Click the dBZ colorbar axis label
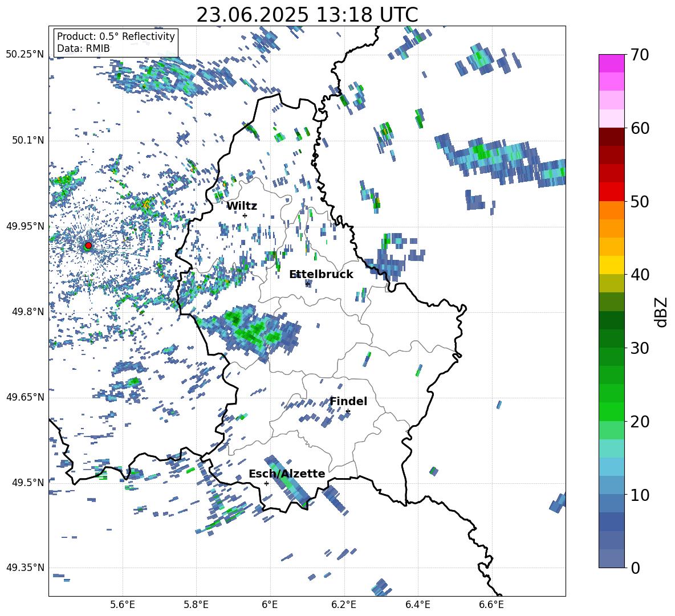Image resolution: width=675 pixels, height=616 pixels. (662, 312)
